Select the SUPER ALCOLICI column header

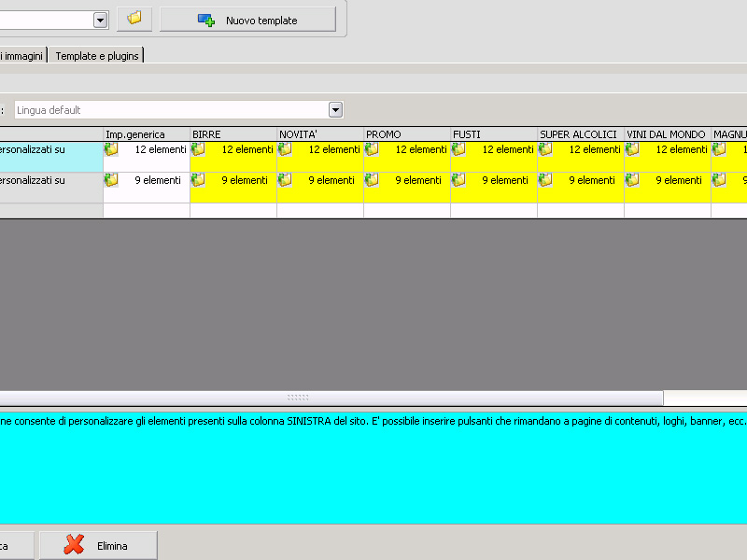point(580,134)
